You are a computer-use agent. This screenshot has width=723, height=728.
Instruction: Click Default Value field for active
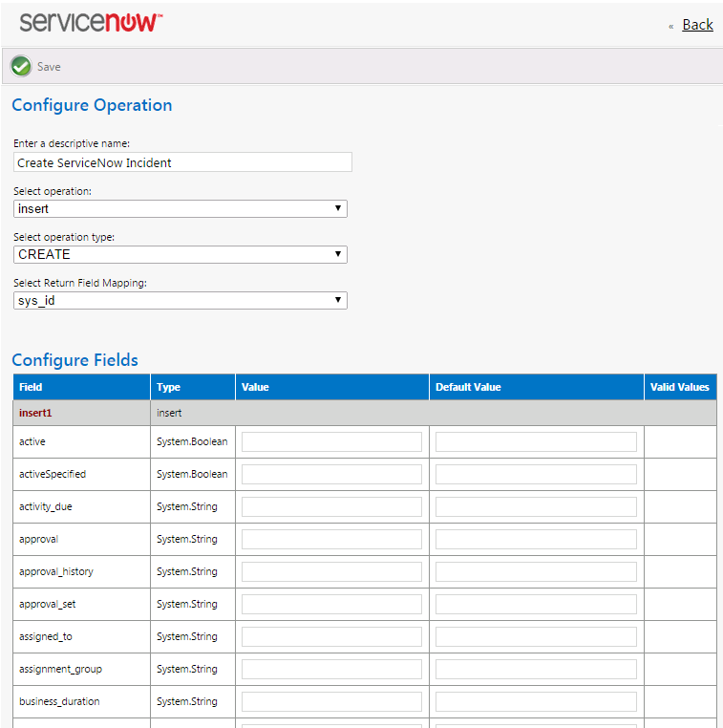click(x=536, y=441)
